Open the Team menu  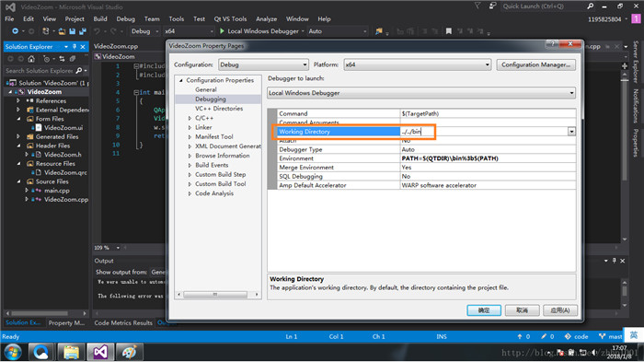(x=152, y=19)
